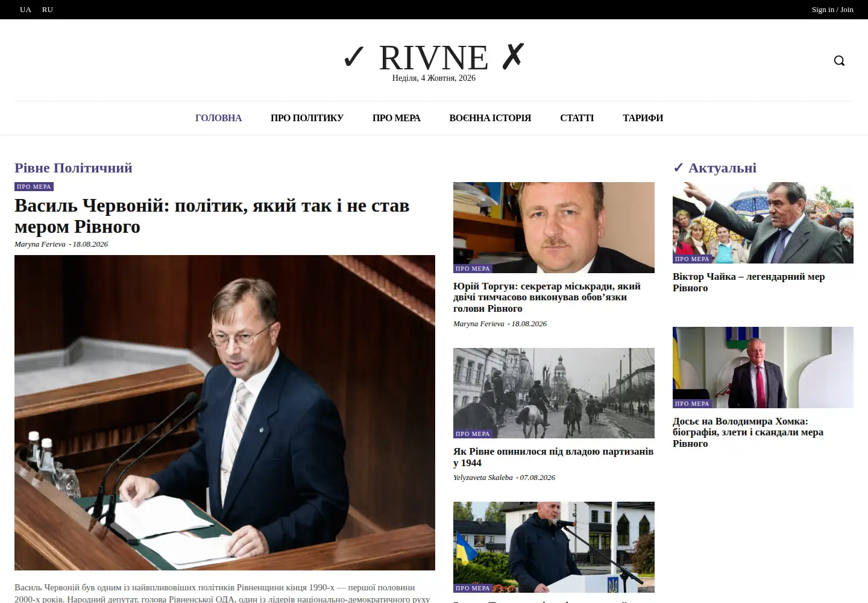This screenshot has height=603, width=868.
Task: Click the date Неділя, 4 Жовтня, 2026
Action: pyautogui.click(x=434, y=78)
